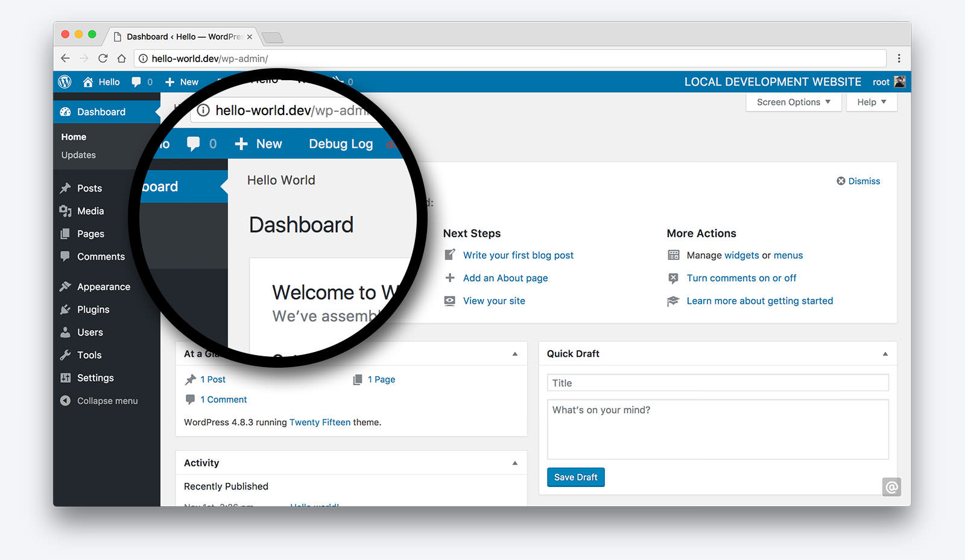
Task: Open the WordPress logo menu
Action: click(x=65, y=81)
